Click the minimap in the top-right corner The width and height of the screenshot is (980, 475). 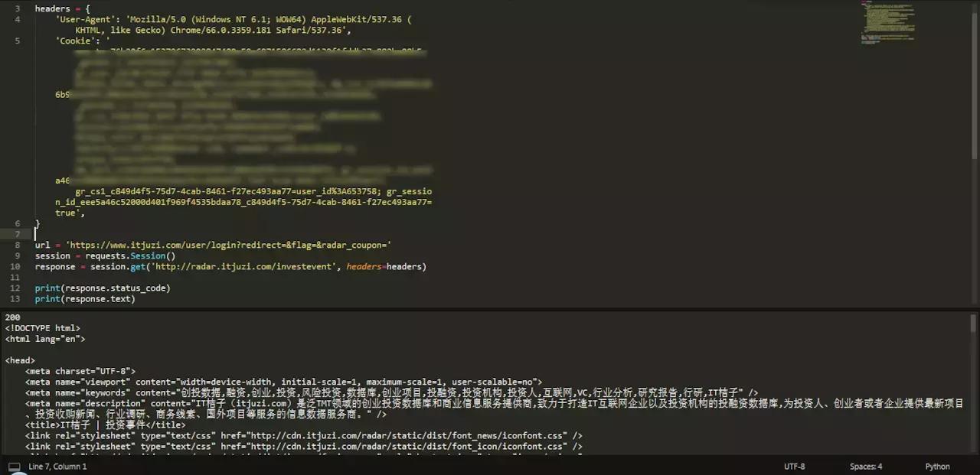click(x=888, y=23)
